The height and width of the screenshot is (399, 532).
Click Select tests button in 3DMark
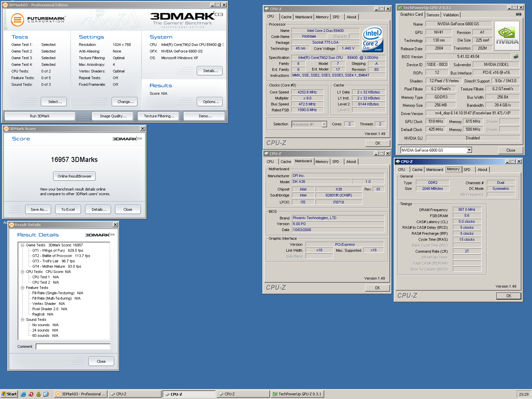tap(54, 102)
